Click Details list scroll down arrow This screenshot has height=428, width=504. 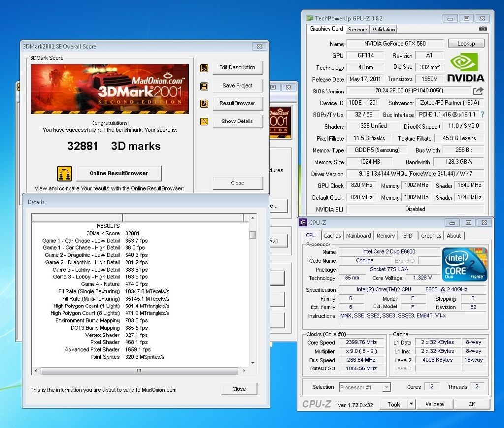point(253,363)
